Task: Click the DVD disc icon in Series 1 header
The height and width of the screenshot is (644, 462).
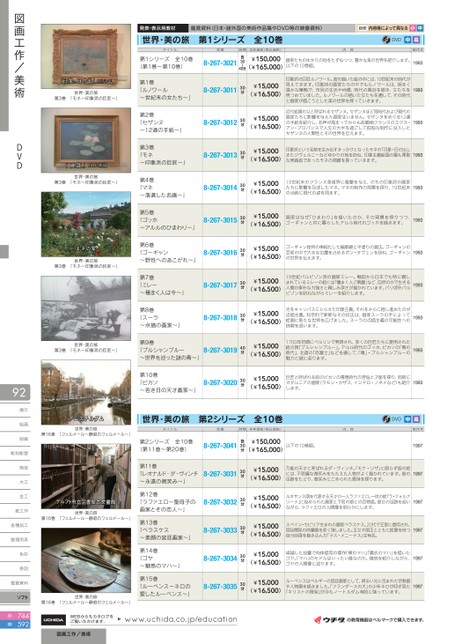Action: [386, 40]
